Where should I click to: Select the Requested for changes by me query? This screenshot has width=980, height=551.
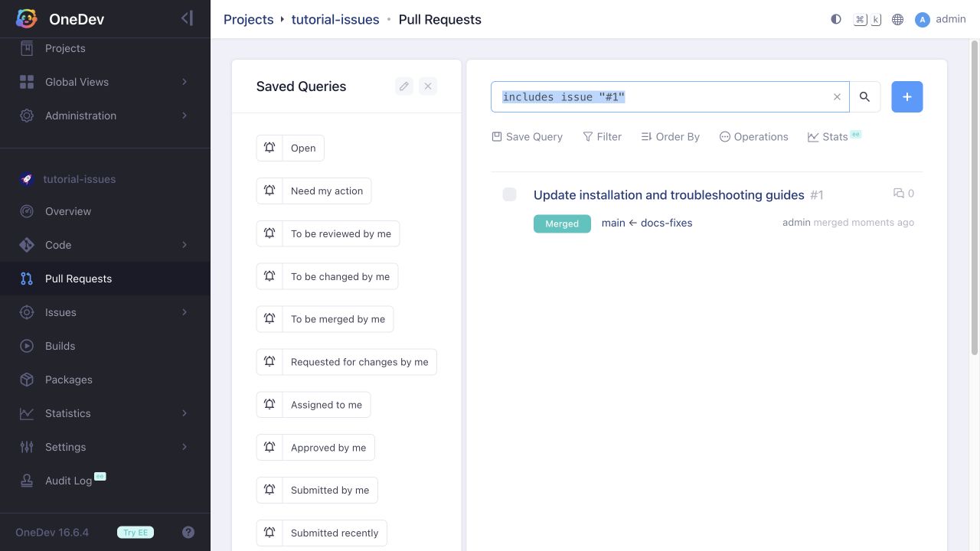point(360,362)
